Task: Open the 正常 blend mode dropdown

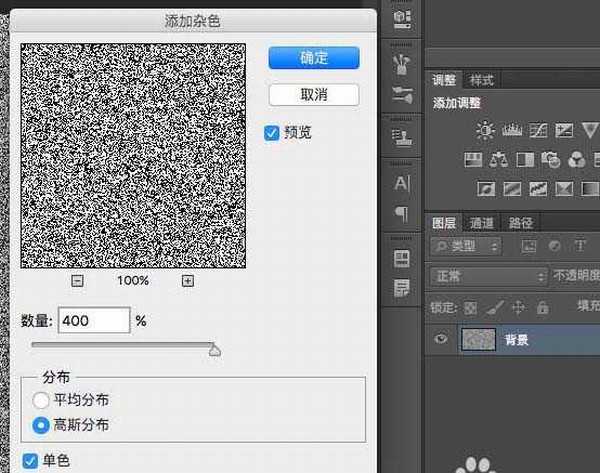Action: tap(487, 276)
